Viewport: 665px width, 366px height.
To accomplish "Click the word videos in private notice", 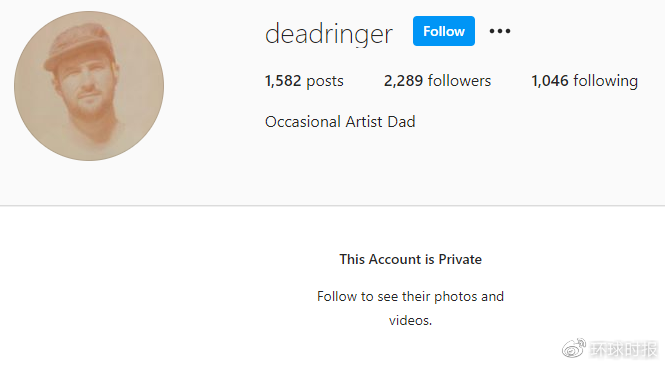I will click(410, 320).
